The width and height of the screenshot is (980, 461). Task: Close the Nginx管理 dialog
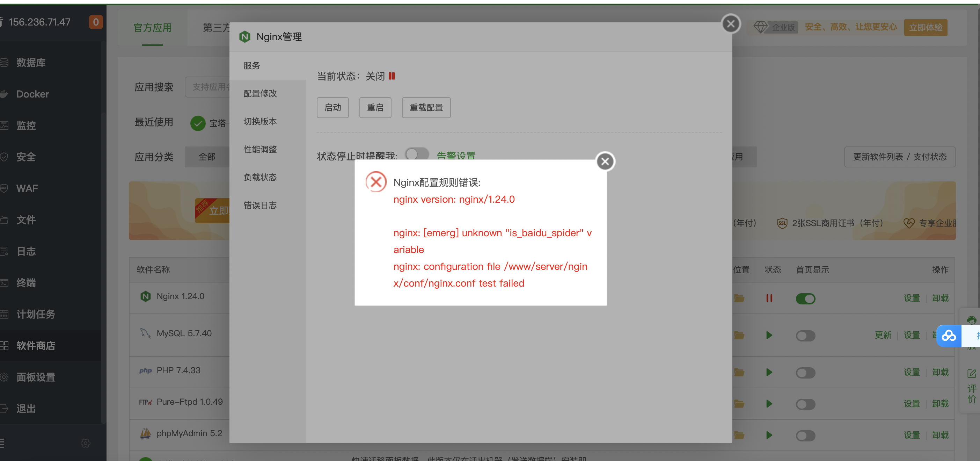tap(730, 24)
